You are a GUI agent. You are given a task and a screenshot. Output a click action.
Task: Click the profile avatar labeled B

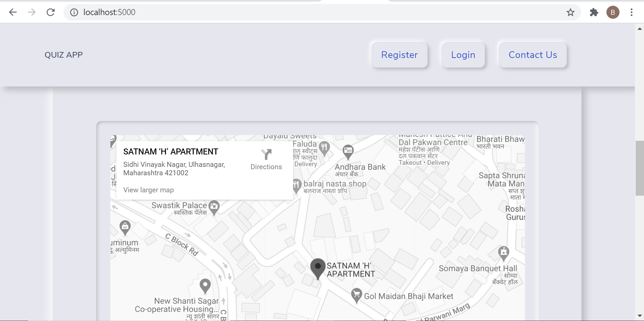tap(613, 12)
